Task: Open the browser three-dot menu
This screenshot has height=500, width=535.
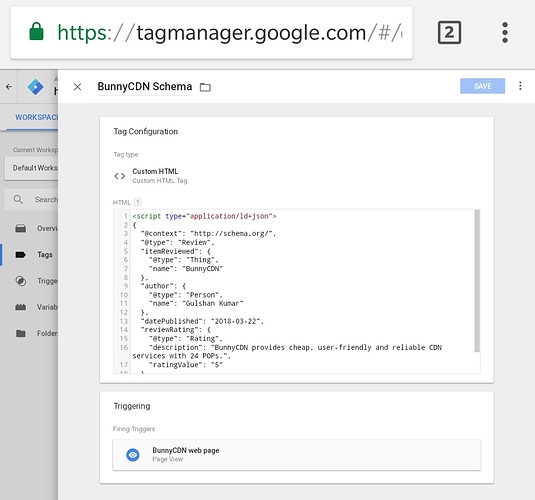Action: (505, 33)
